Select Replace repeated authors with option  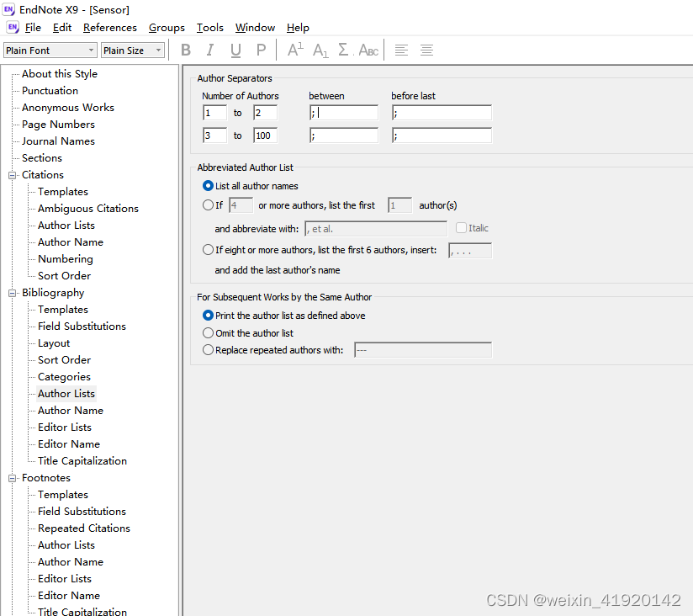208,350
